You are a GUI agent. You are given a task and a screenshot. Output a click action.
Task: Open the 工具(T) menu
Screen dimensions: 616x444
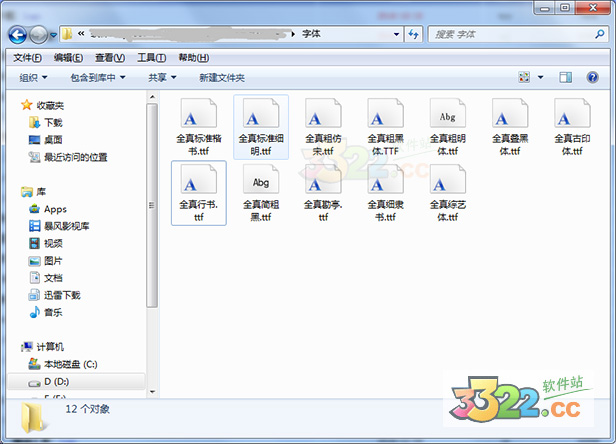[151, 58]
